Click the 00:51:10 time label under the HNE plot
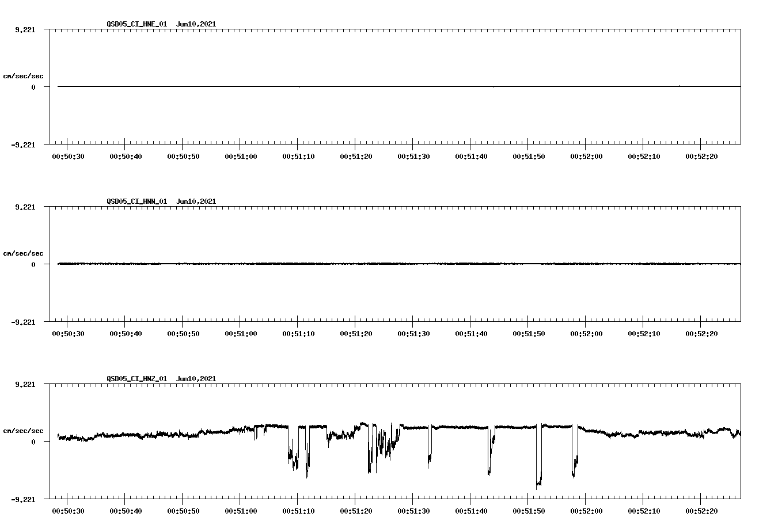The width and height of the screenshot is (782, 532). 298,157
